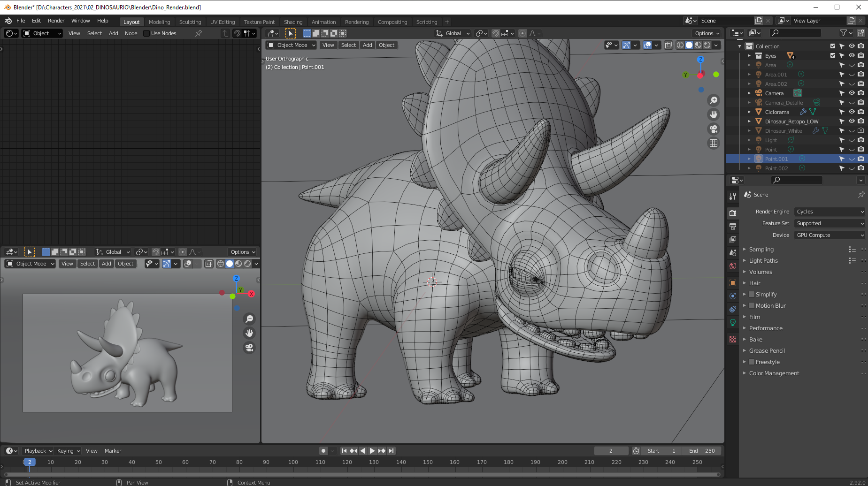Click pan hand icon in main viewport
868x486 pixels.
tap(714, 114)
